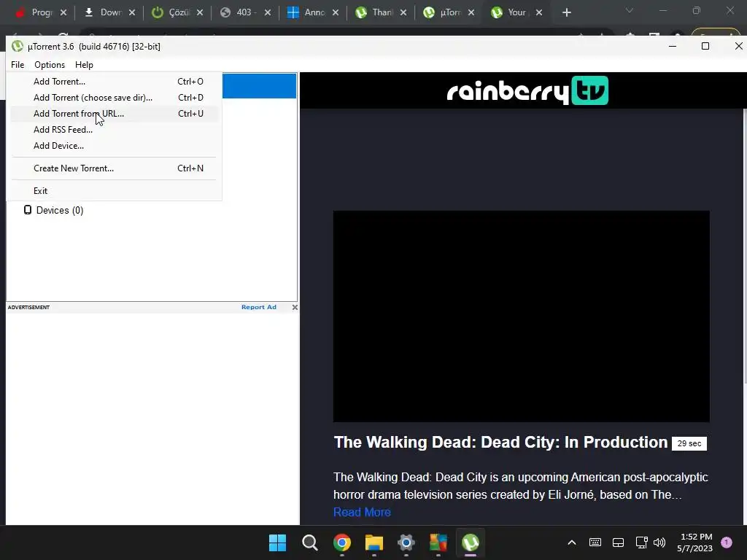Select Devices (0) in sidebar
The height and width of the screenshot is (560, 747).
coord(60,211)
